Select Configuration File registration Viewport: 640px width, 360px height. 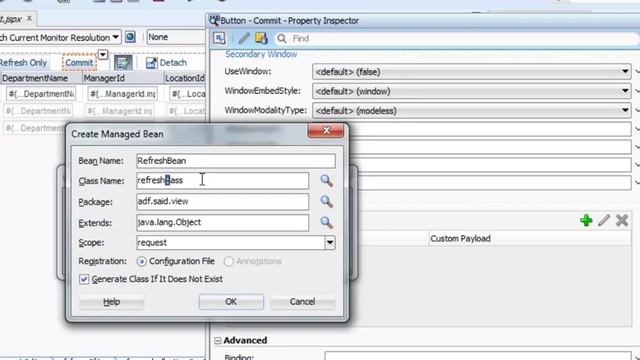pos(141,261)
